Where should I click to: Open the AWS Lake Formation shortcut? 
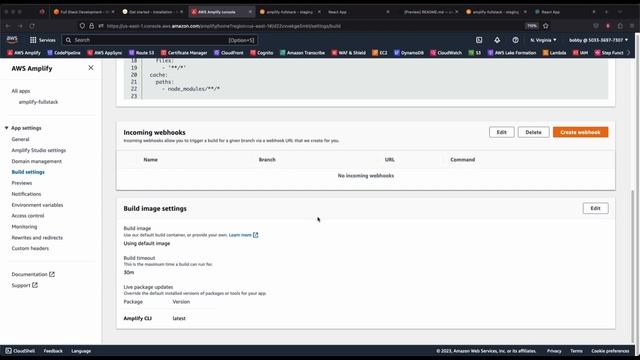[x=512, y=53]
